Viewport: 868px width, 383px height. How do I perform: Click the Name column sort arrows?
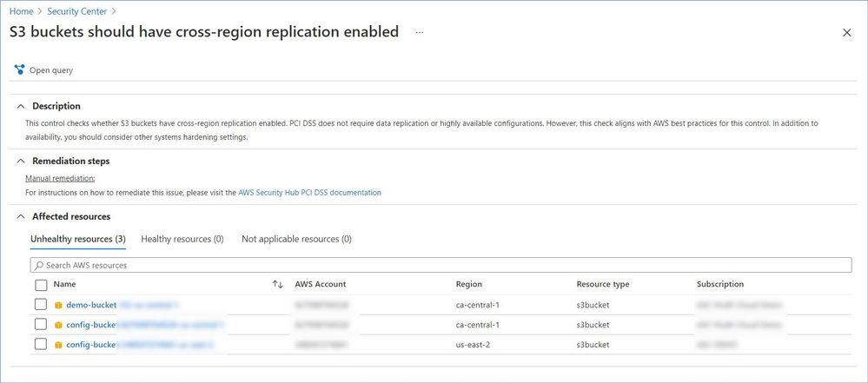278,284
